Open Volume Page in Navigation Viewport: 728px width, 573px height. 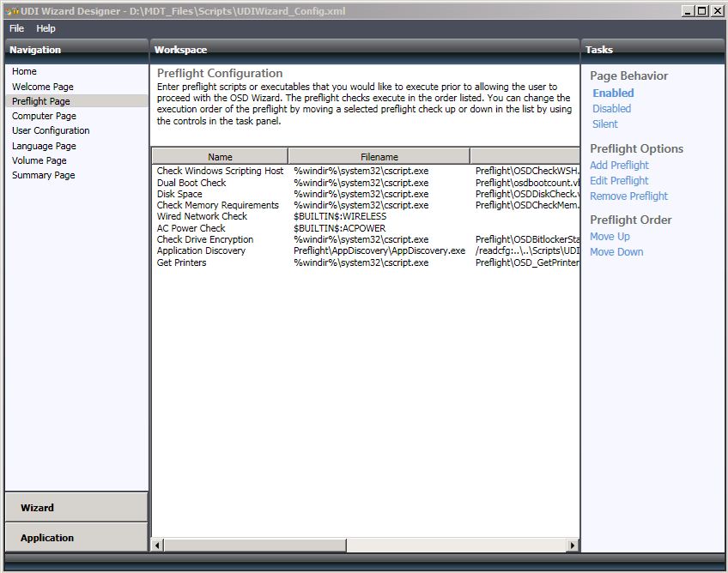click(39, 160)
